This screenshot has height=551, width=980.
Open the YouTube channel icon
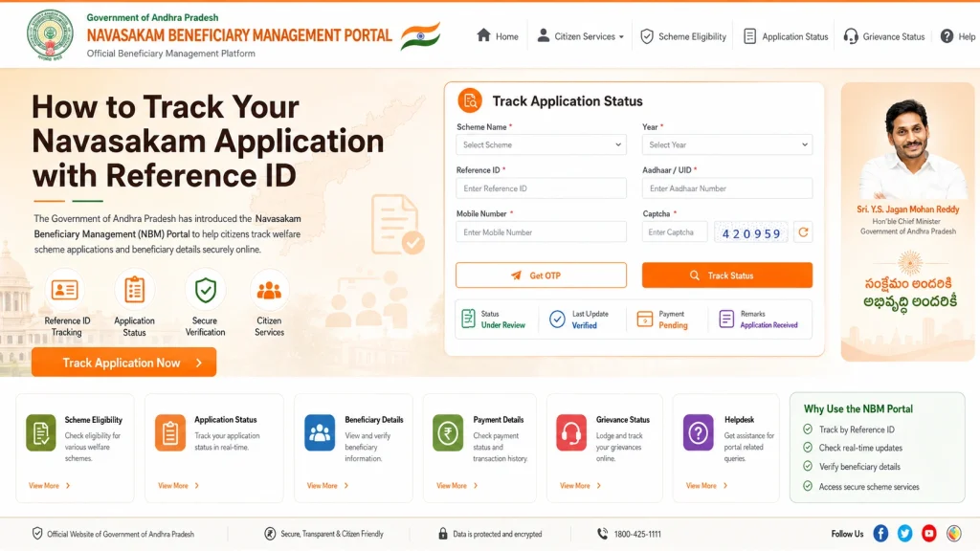point(928,534)
